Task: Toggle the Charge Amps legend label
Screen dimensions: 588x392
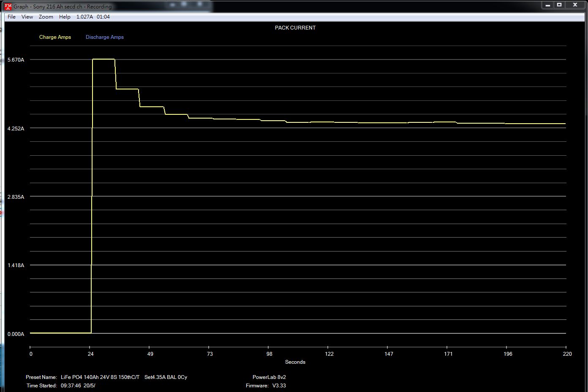Action: pyautogui.click(x=55, y=37)
